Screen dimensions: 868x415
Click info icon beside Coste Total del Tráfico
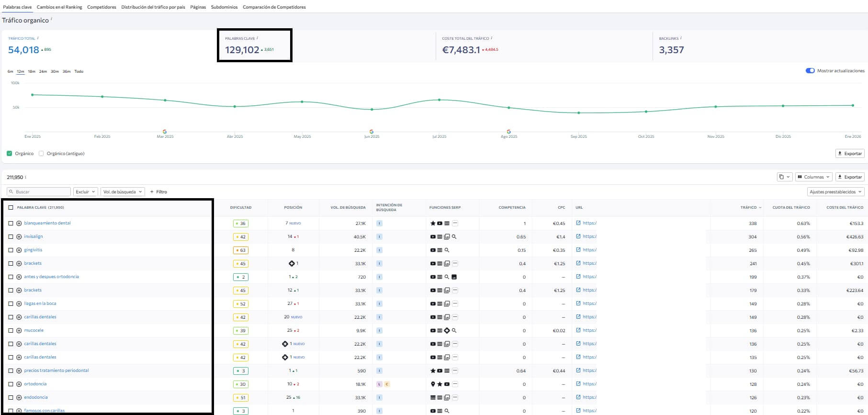point(492,38)
